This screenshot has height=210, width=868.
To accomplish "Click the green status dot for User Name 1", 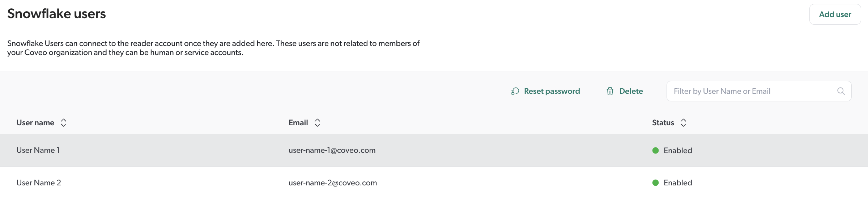I will point(655,150).
